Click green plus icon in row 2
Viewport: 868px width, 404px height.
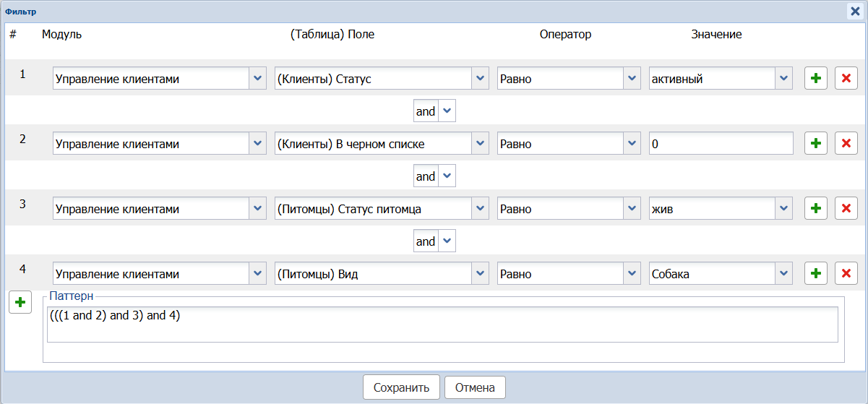click(x=816, y=144)
